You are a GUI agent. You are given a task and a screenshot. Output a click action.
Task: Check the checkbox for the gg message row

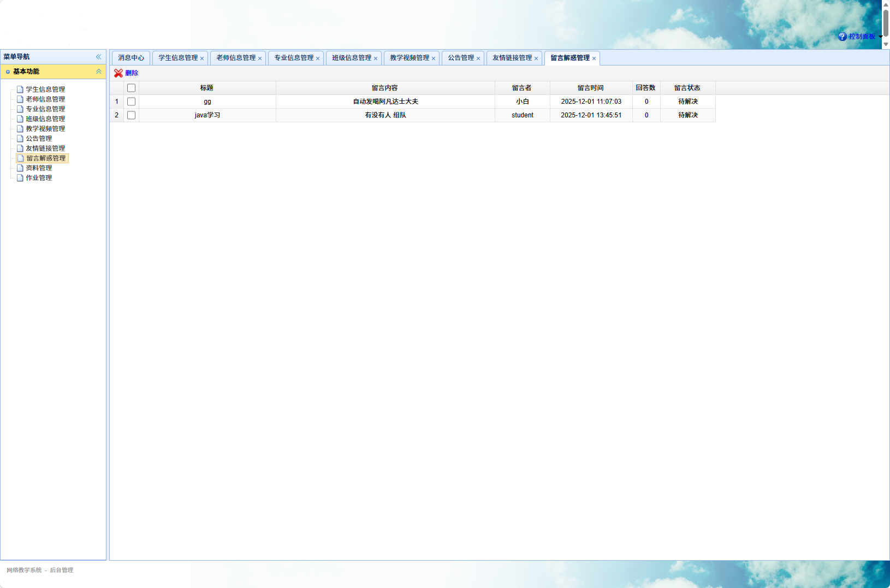pos(131,102)
